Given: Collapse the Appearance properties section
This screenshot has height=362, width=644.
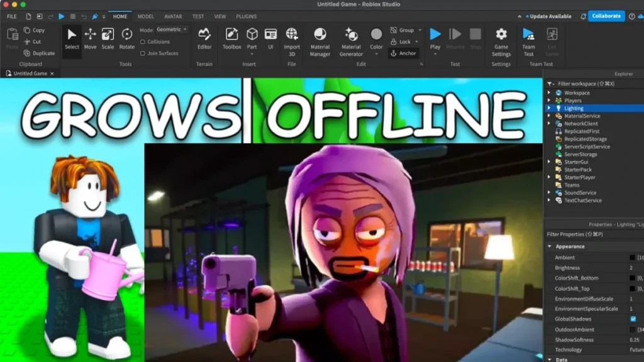Looking at the screenshot, I should coord(550,246).
